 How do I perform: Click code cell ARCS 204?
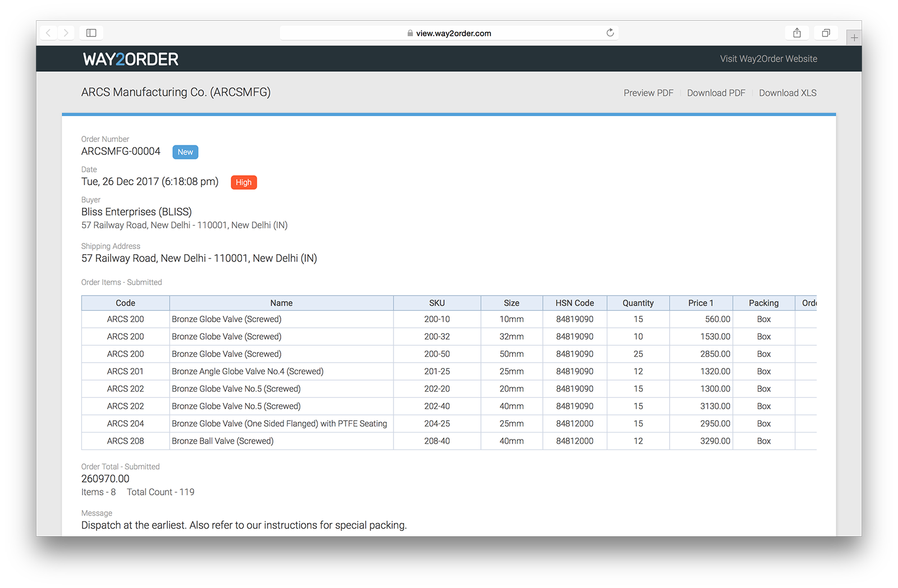click(x=126, y=424)
